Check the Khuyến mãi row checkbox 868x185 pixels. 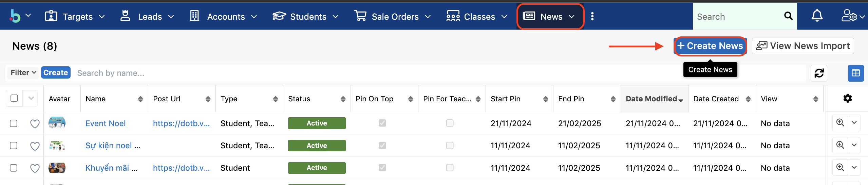pyautogui.click(x=14, y=168)
